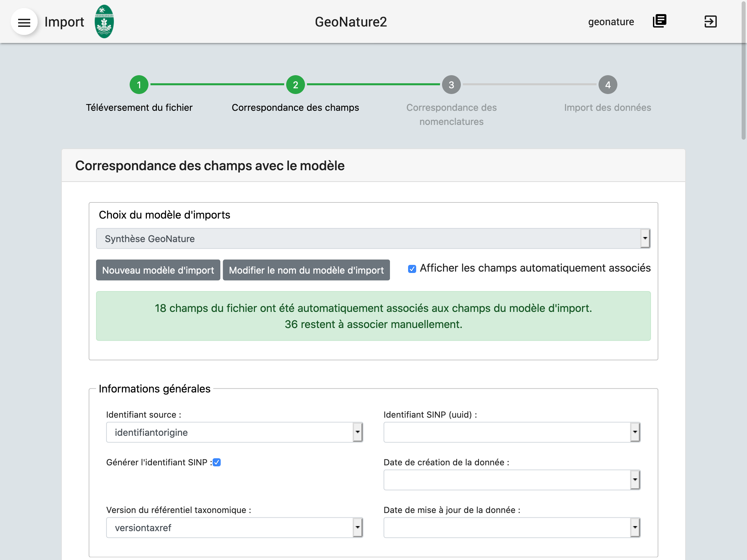Click step 4 import circle

pos(608,85)
